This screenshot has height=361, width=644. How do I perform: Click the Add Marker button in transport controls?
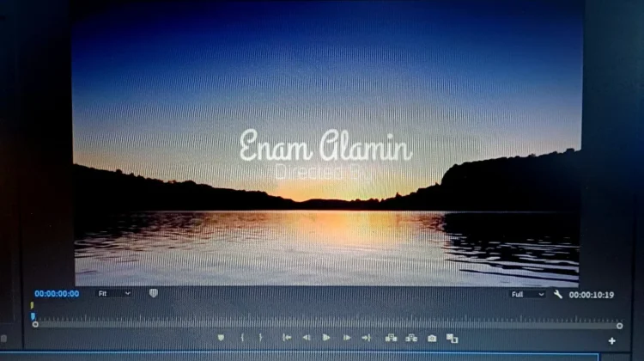coord(221,338)
